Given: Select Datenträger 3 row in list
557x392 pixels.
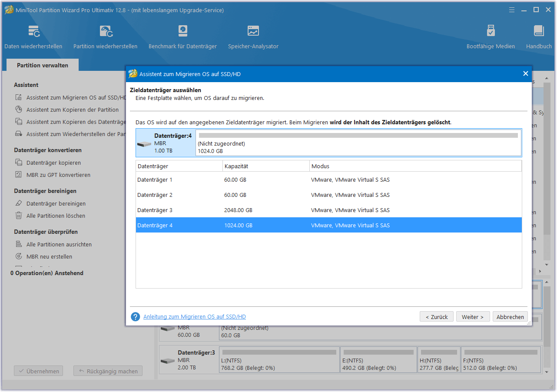Looking at the screenshot, I should 329,210.
